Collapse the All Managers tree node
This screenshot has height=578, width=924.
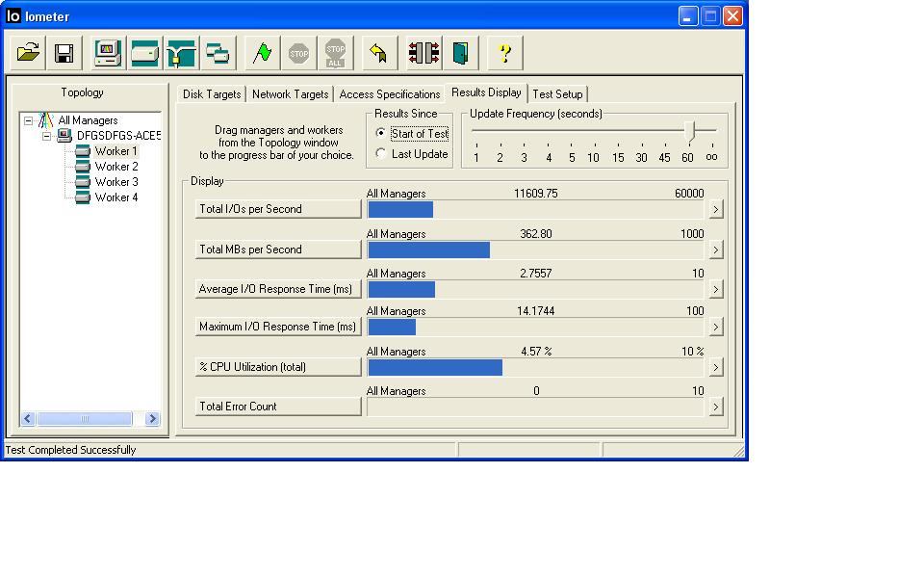(x=28, y=120)
